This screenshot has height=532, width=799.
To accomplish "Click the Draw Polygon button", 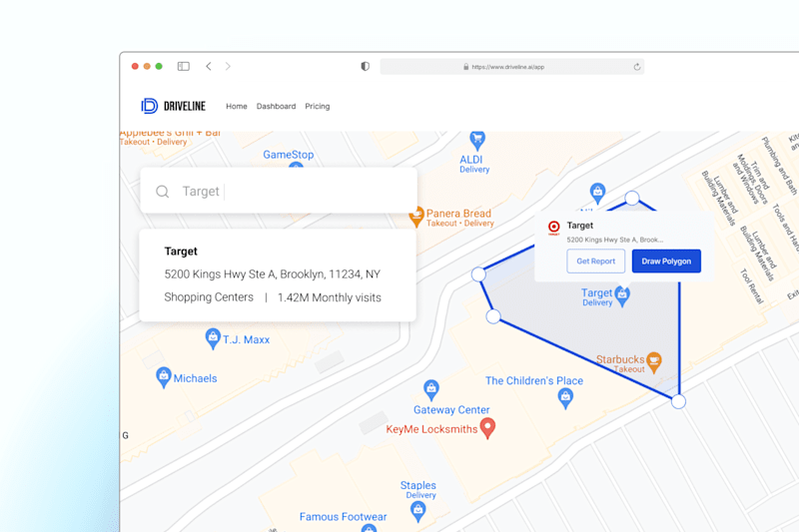I will tap(666, 262).
